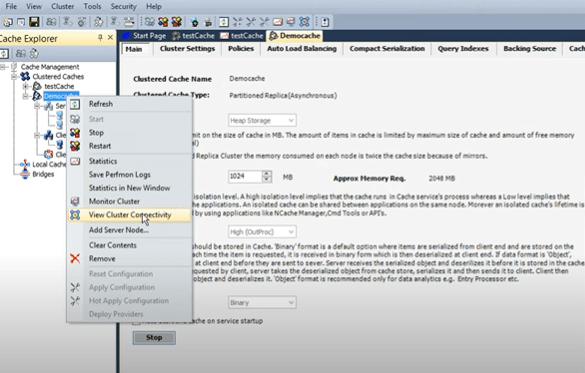Toggle the start cache on service startup checkbox
Viewport: 585px width, 373px height.
pos(137,321)
